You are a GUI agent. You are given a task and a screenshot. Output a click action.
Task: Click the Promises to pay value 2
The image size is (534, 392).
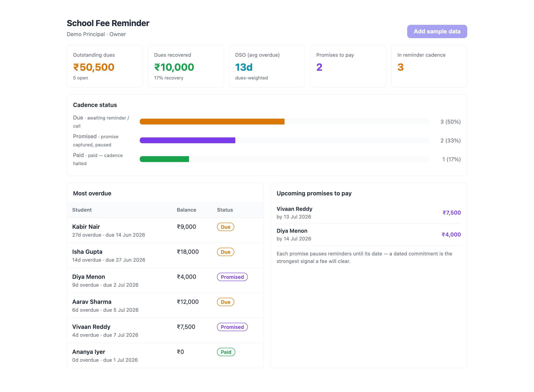pos(319,67)
